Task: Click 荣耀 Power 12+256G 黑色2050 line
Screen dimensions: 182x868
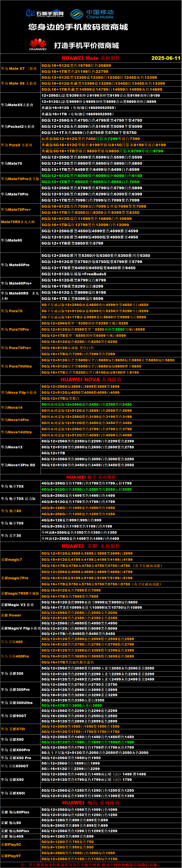Action: point(80,613)
